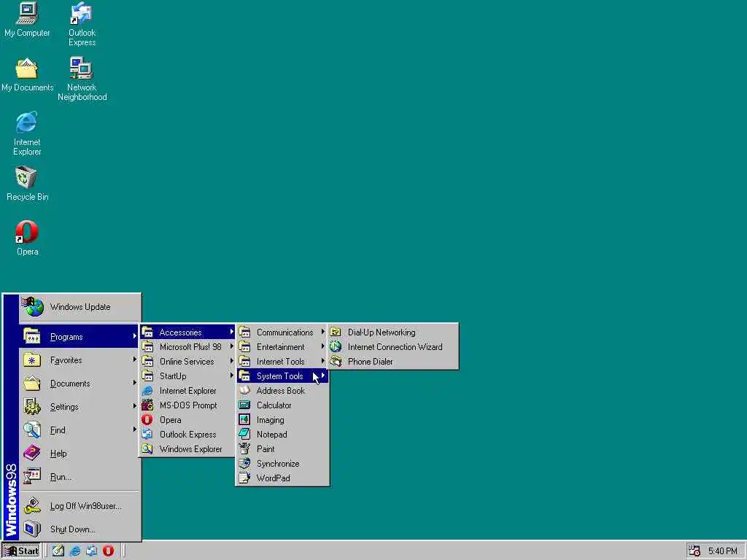Launch Opera from the Programs menu
The width and height of the screenshot is (747, 560).
tap(187, 420)
